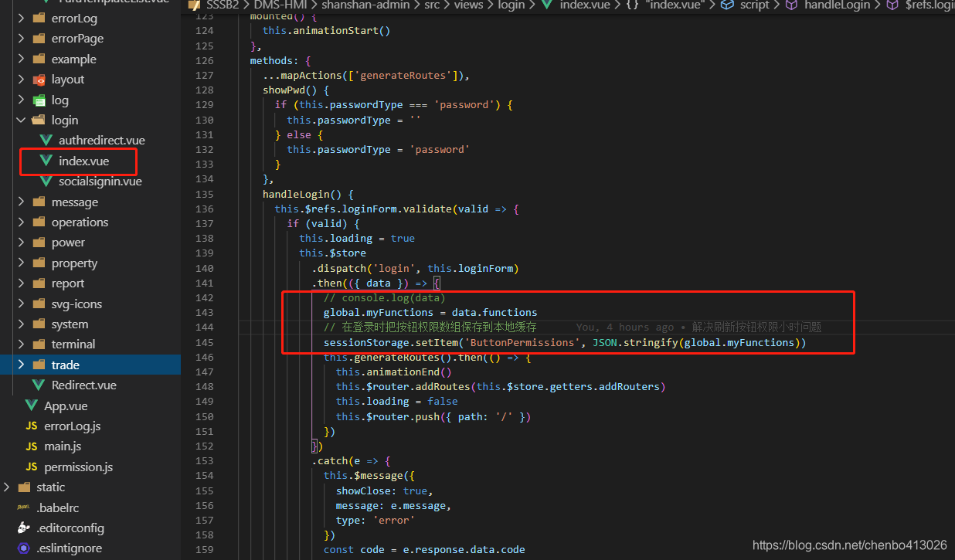Screen dimensions: 955x560
Task: Expand the property folder chevron
Action: (x=21, y=263)
